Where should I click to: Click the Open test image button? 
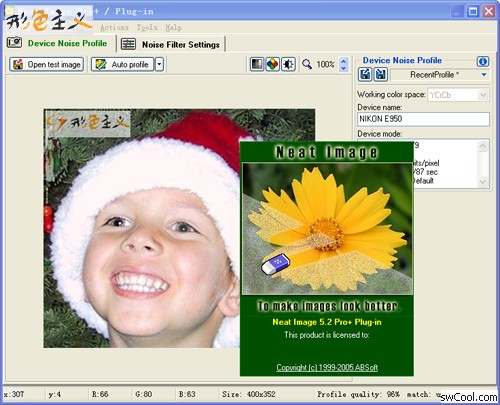point(46,64)
